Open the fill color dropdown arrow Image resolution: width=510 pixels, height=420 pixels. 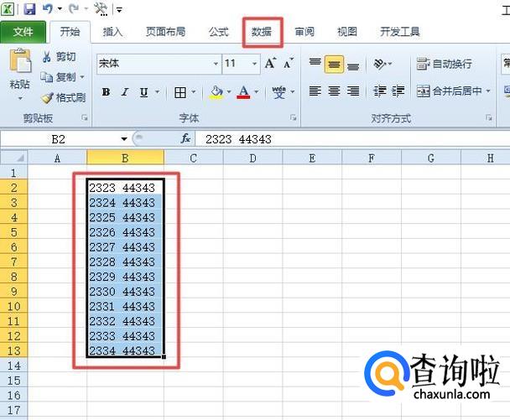[x=229, y=92]
